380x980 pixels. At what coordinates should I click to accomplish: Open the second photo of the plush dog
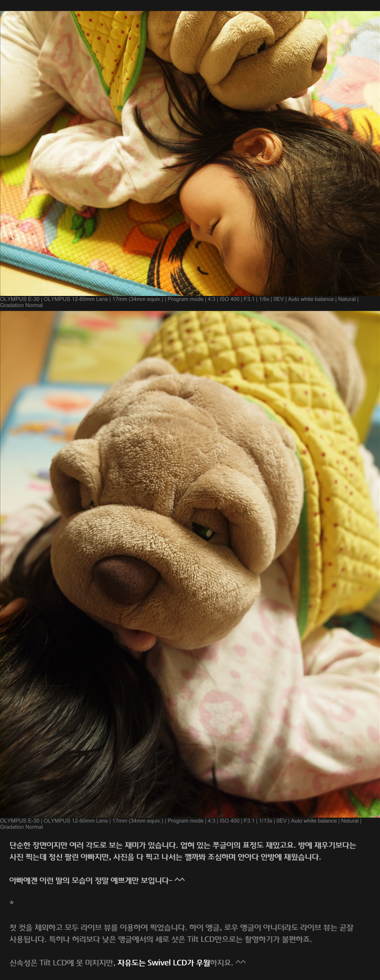point(190,564)
